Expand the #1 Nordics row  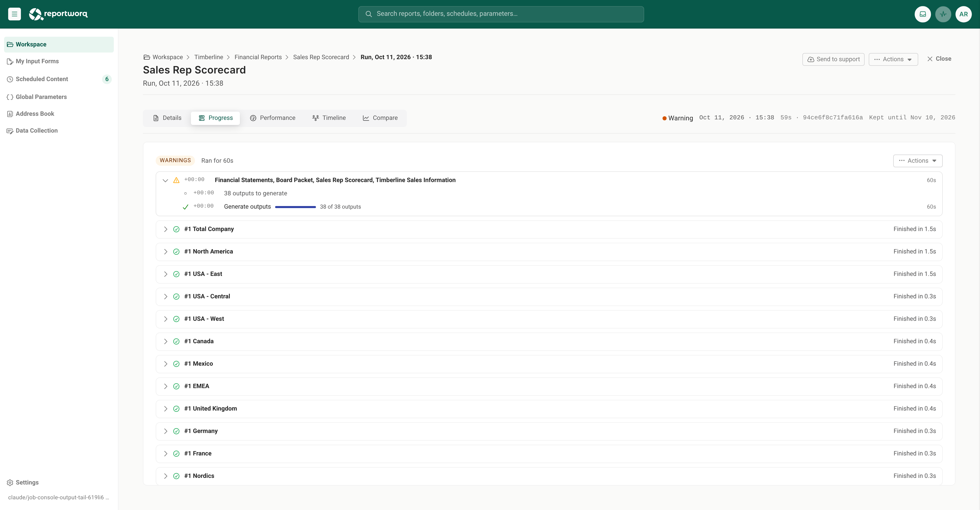click(165, 476)
